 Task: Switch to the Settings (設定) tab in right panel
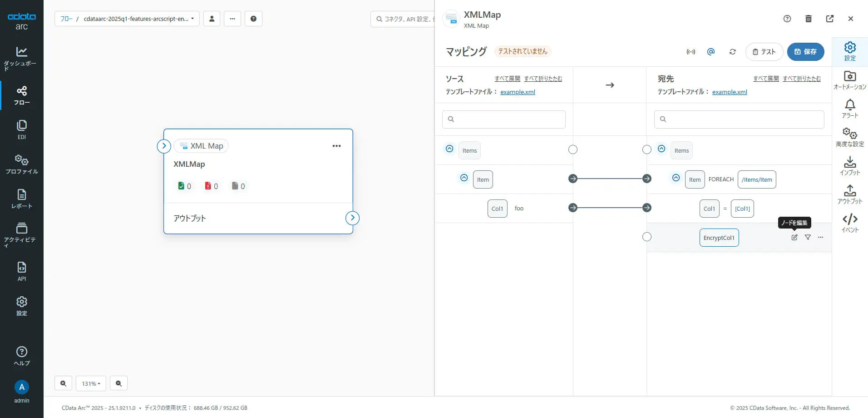coord(850,51)
